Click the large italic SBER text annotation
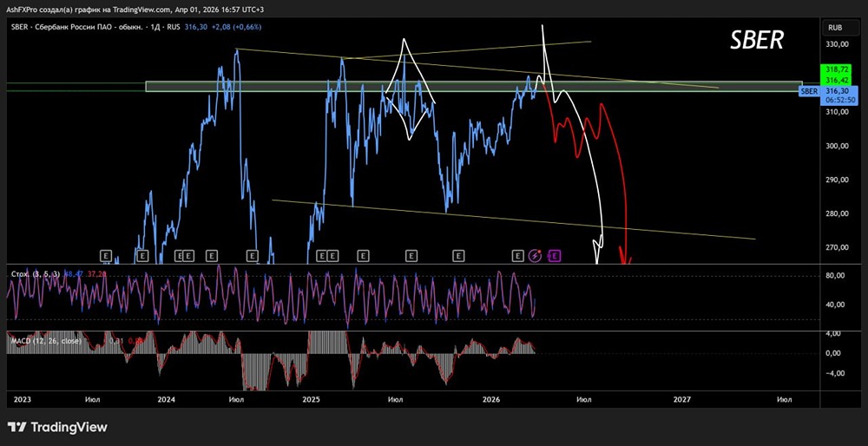This screenshot has width=868, height=446. point(756,40)
